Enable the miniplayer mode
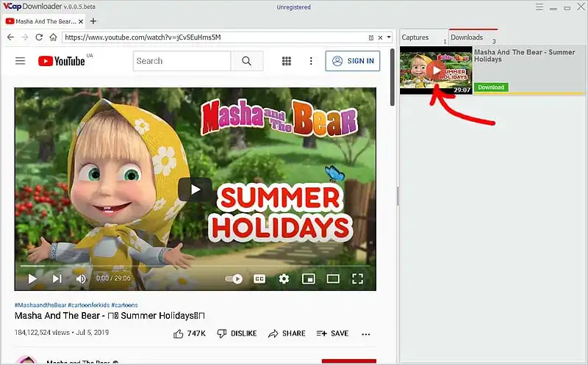This screenshot has width=588, height=365. click(308, 278)
